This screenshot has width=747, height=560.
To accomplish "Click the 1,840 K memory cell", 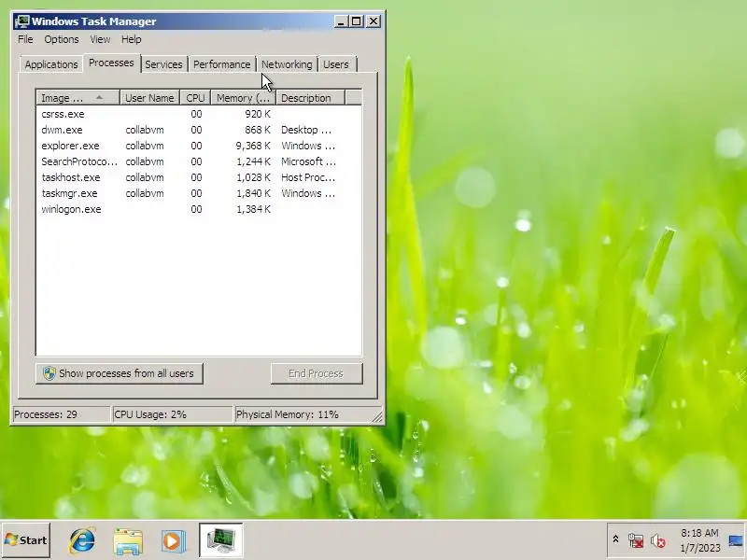I will pyautogui.click(x=253, y=193).
